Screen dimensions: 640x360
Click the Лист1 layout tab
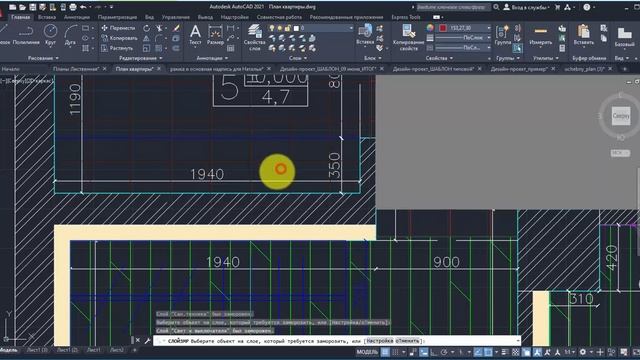[x=93, y=350]
